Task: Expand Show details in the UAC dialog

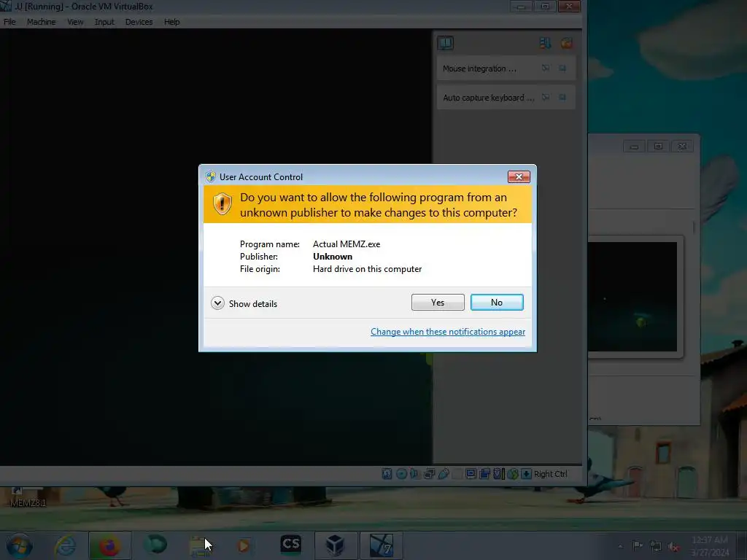Action: [x=244, y=303]
